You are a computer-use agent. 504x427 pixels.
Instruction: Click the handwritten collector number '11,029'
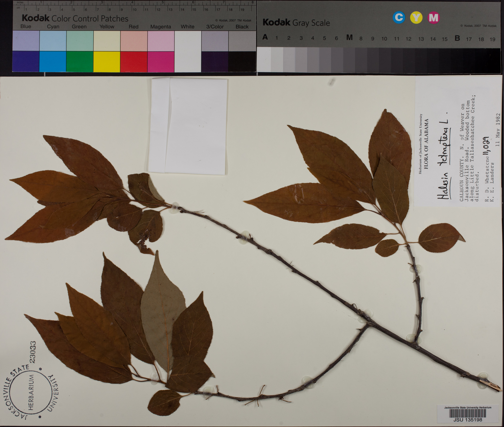click(486, 146)
